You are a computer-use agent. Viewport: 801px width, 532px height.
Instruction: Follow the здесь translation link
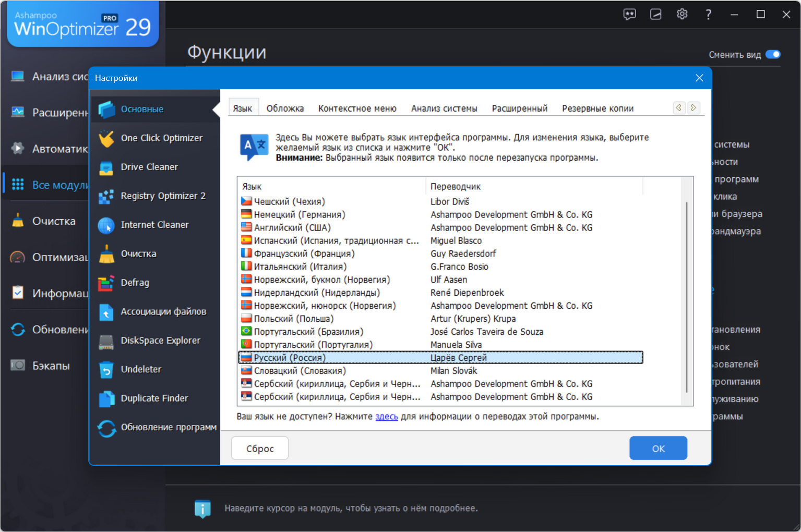[387, 417]
